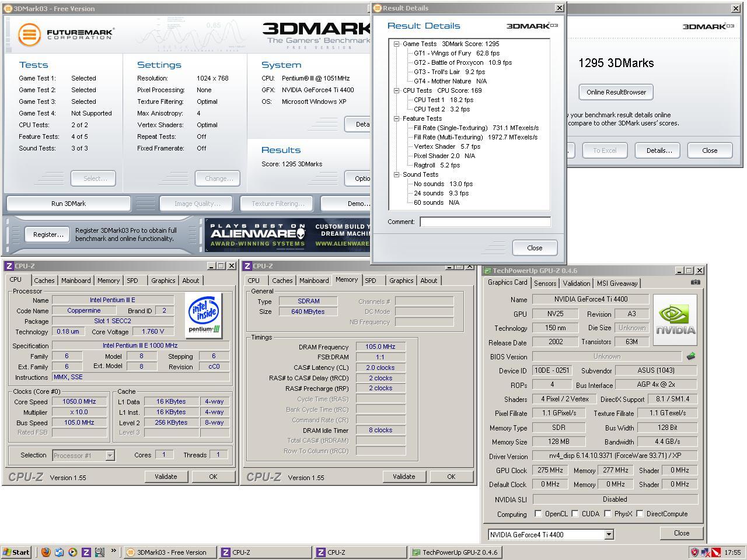Open Mainboard tab in CPU-Z processor window
The image size is (747, 560).
click(76, 281)
